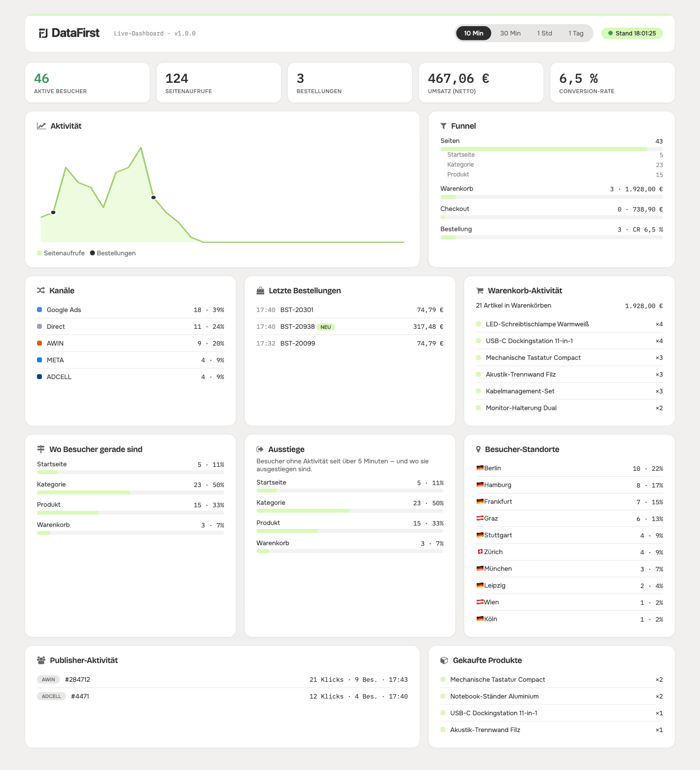Click the DataFirst logo icon

[43, 33]
